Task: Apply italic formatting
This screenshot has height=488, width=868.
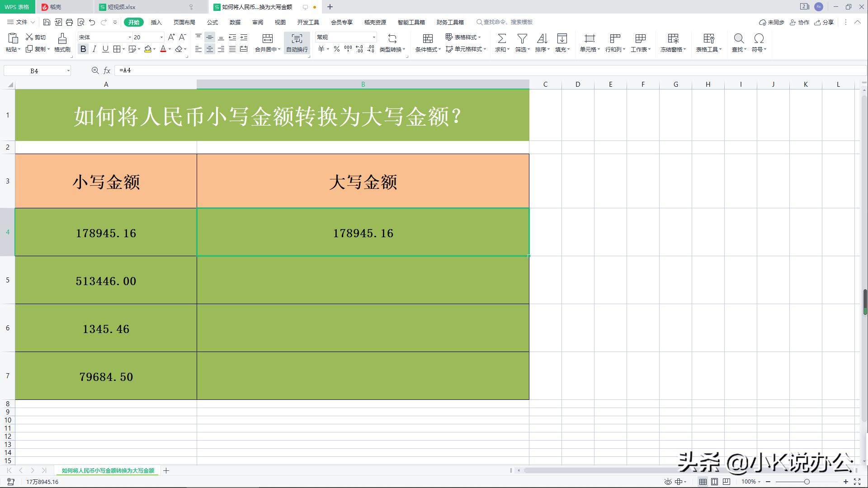Action: 94,50
